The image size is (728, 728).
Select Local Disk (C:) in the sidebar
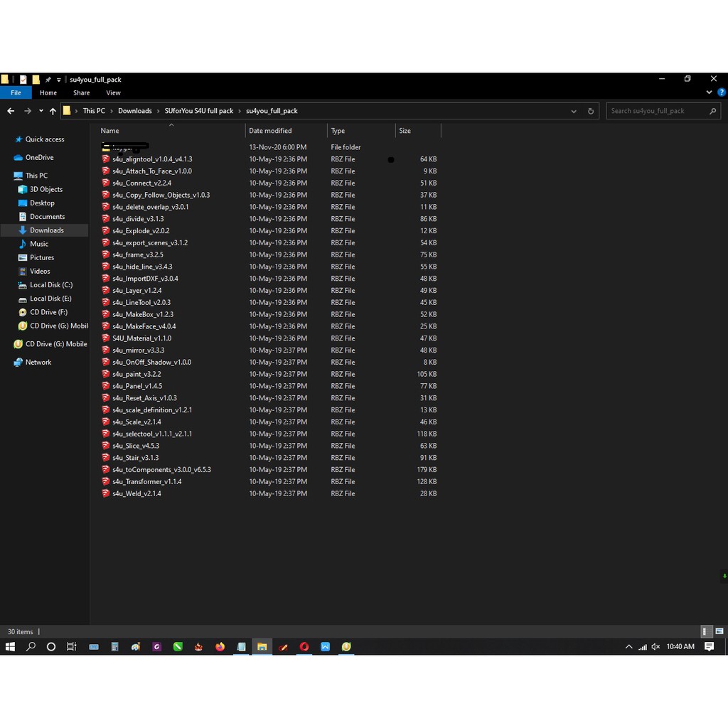(x=50, y=285)
